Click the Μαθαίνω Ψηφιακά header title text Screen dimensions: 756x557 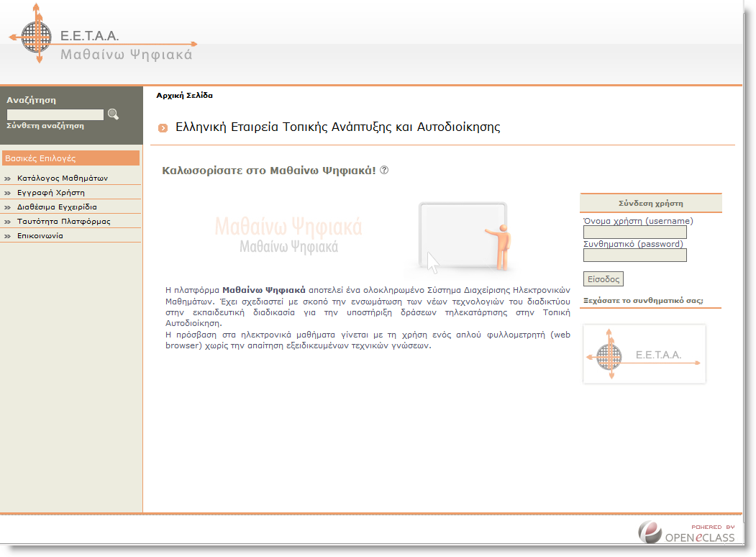127,55
